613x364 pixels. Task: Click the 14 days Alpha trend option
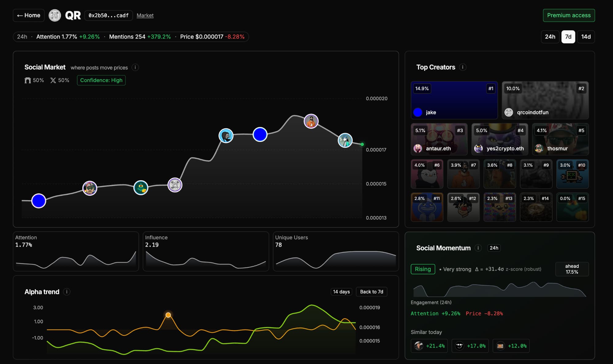click(x=341, y=292)
